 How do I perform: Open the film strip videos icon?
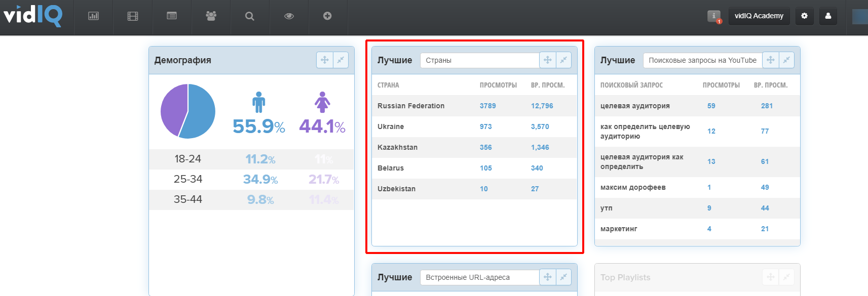point(133,16)
